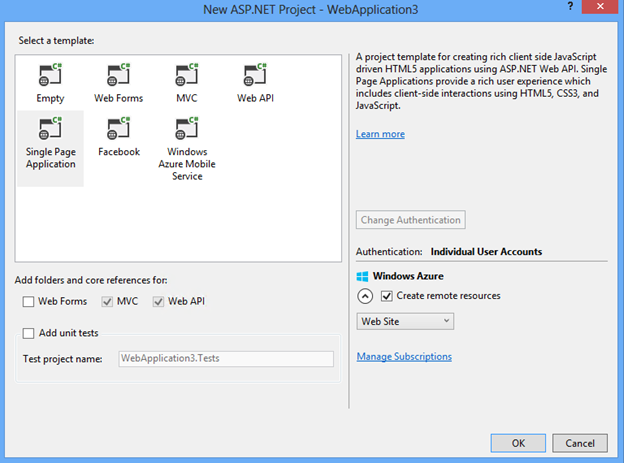
Task: Choose the Web API template icon
Action: point(255,75)
